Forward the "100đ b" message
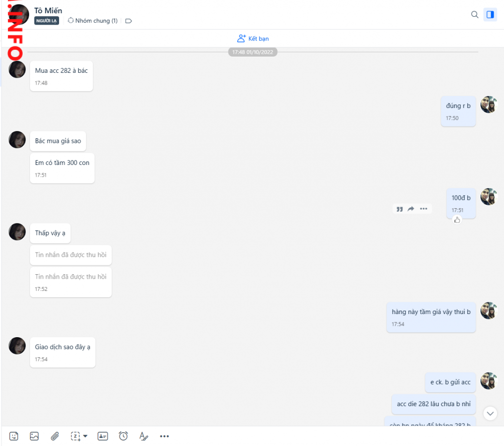This screenshot has height=446, width=504. (x=411, y=209)
